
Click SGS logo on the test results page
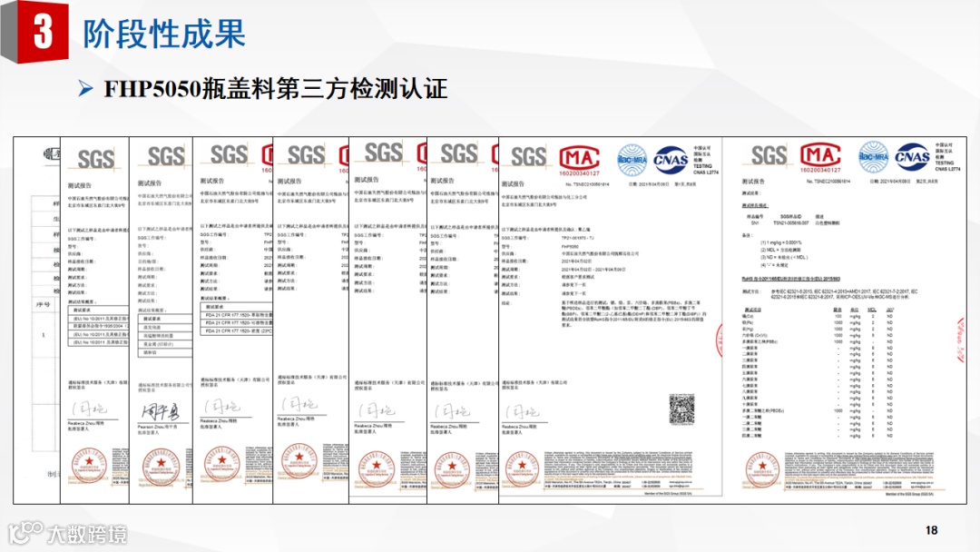coord(769,155)
